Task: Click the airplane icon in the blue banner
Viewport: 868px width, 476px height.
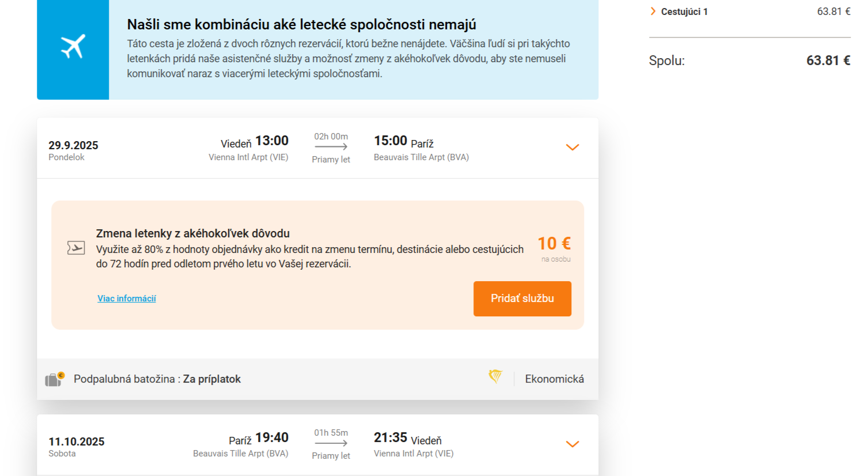Action: pyautogui.click(x=73, y=47)
